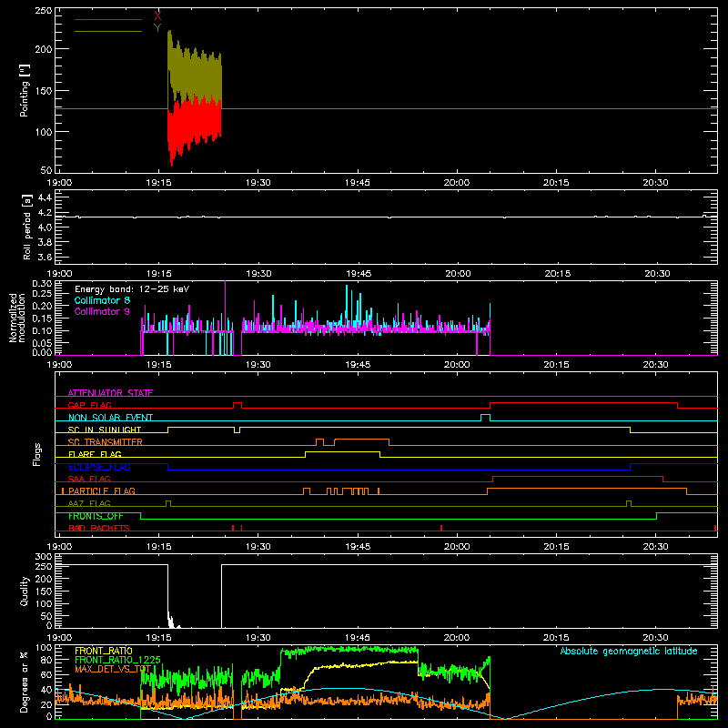This screenshot has width=728, height=728.
Task: Click the 300 tick on Quality axis
Action: pos(43,557)
